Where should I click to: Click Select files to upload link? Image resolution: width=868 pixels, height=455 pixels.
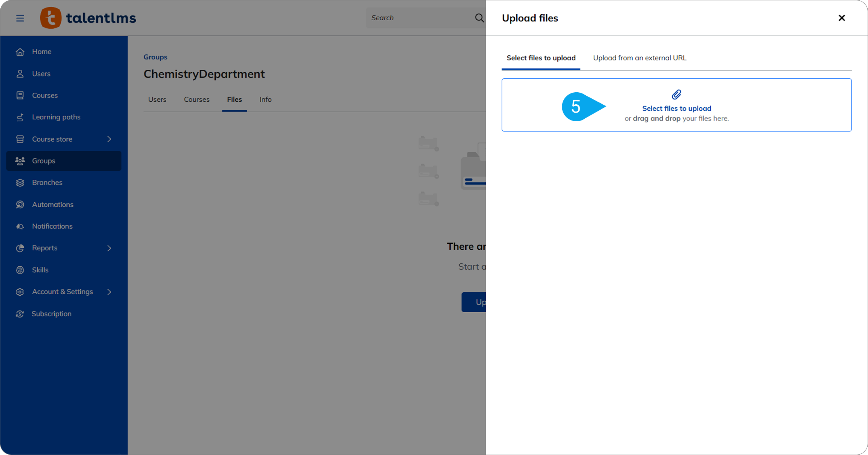click(x=676, y=108)
